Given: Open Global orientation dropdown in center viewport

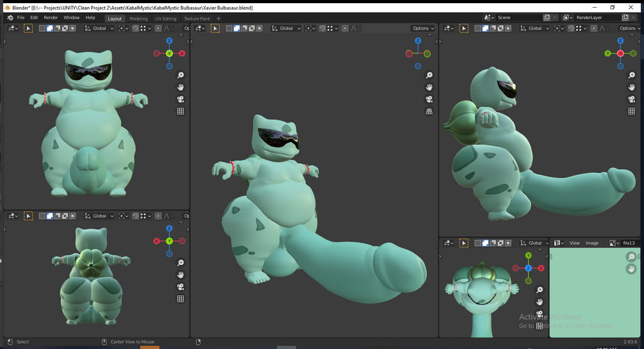Looking at the screenshot, I should [x=286, y=28].
